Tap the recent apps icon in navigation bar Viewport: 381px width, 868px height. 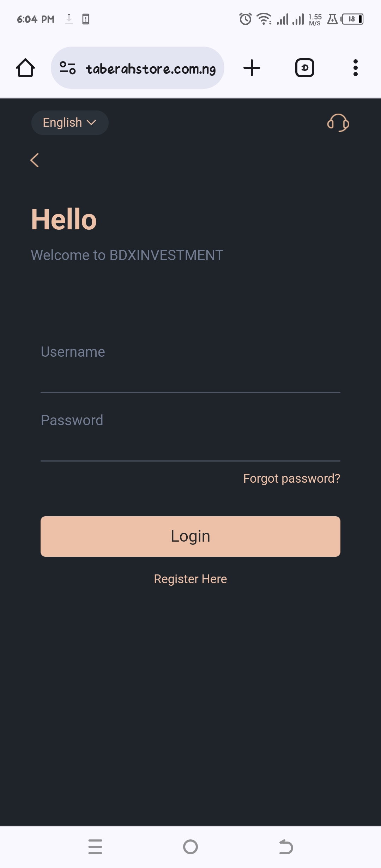click(x=95, y=846)
